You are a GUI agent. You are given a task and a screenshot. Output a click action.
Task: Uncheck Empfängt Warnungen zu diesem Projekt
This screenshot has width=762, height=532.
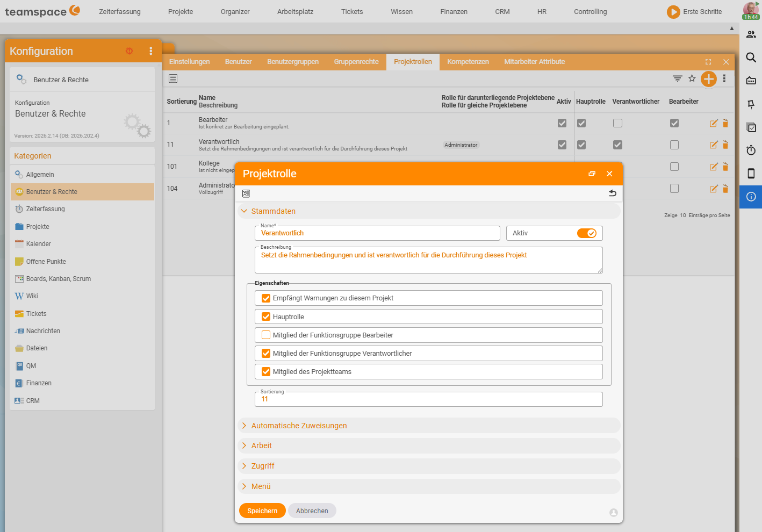coord(266,298)
